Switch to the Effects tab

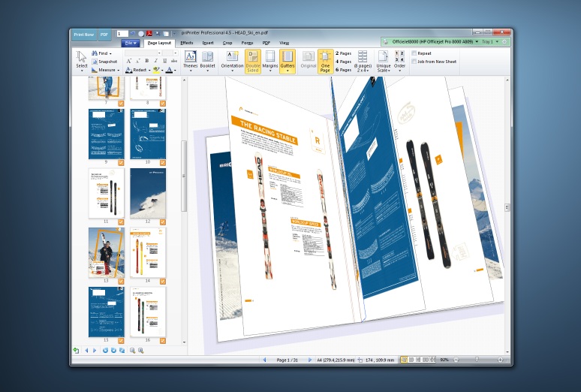pos(187,43)
